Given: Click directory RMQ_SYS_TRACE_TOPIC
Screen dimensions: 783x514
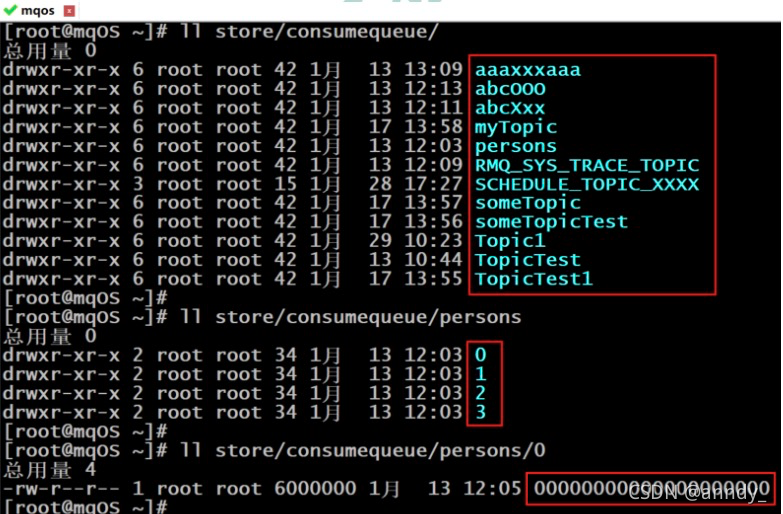Looking at the screenshot, I should (x=587, y=165).
